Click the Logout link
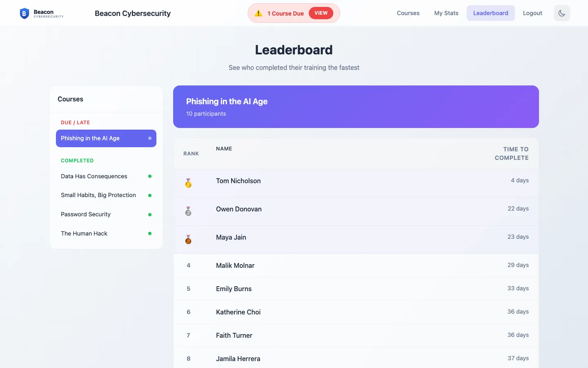The width and height of the screenshot is (588, 368). [x=532, y=13]
